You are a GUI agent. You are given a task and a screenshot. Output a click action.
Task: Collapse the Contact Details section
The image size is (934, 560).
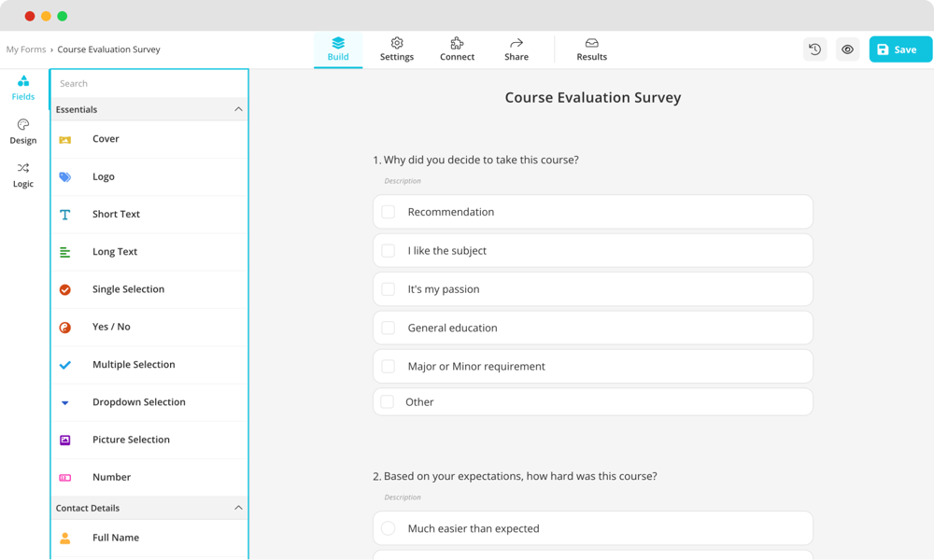click(x=239, y=508)
